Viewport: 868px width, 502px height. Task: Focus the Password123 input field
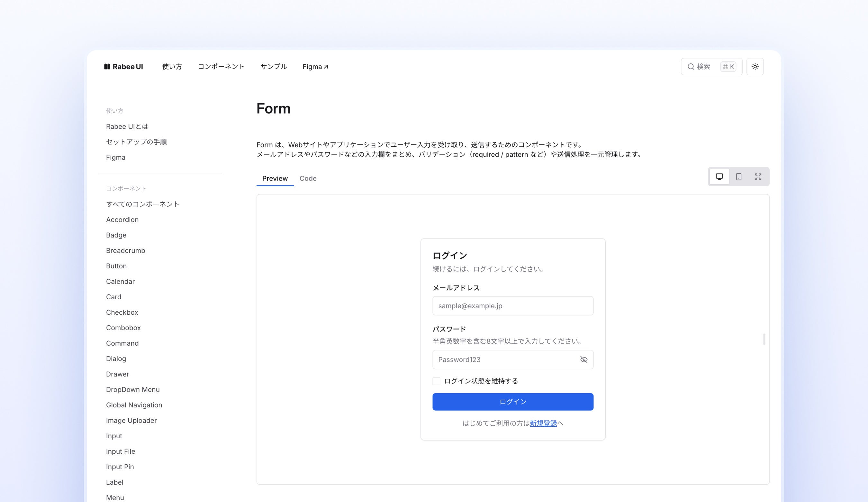(x=503, y=360)
